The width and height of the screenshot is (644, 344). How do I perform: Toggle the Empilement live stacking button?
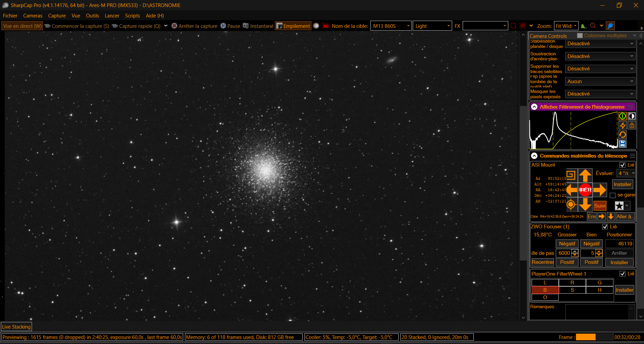click(x=293, y=26)
